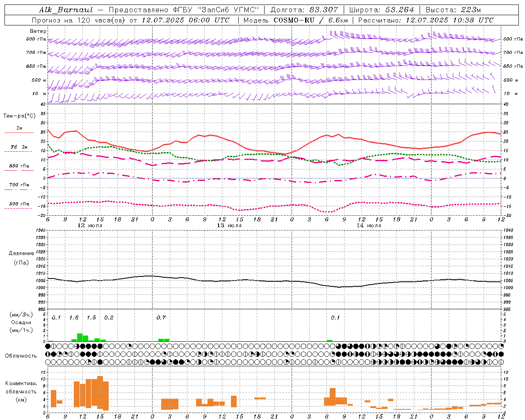The height and width of the screenshot is (420, 525).
Task: Click the '(мм/3ч.)' precipitation unit label
Action: pos(21,315)
